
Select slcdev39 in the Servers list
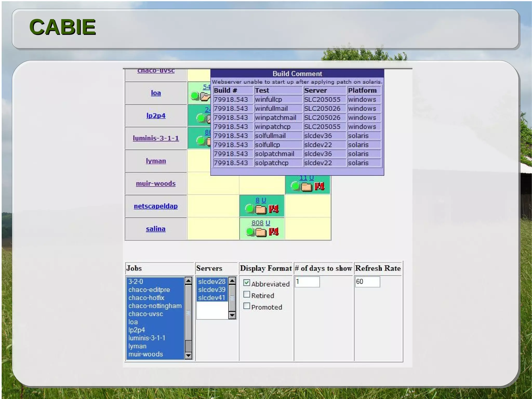coord(211,290)
